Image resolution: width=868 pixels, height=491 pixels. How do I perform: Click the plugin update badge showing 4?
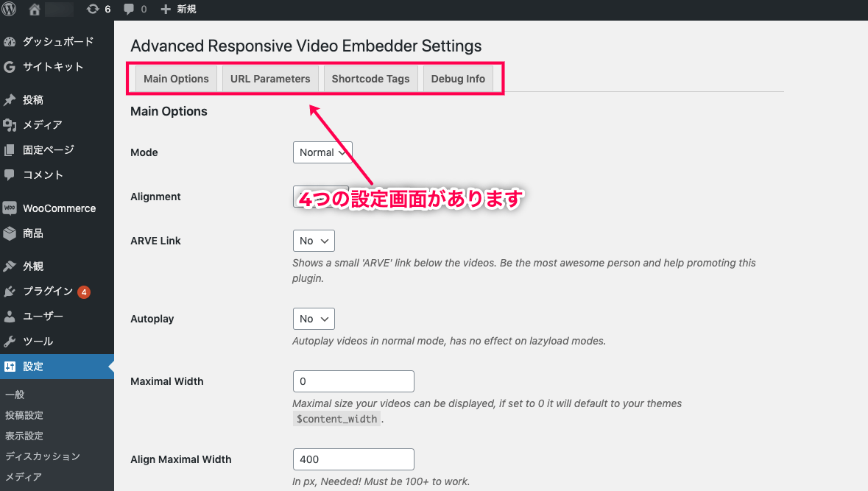point(84,292)
